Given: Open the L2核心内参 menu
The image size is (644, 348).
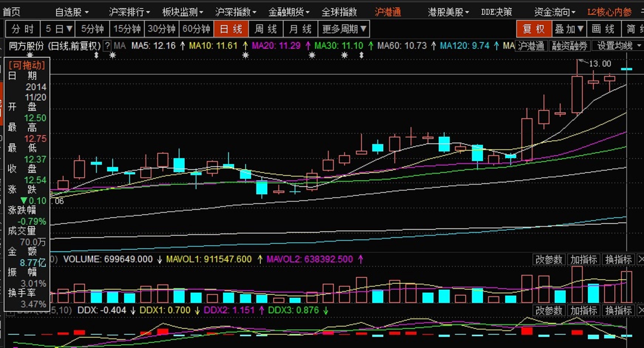Looking at the screenshot, I should click(x=609, y=12).
